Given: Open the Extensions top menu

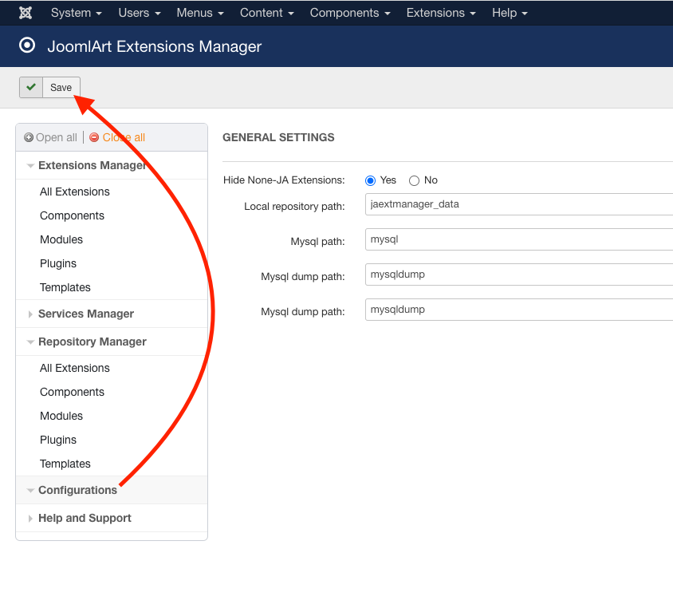Looking at the screenshot, I should [441, 13].
